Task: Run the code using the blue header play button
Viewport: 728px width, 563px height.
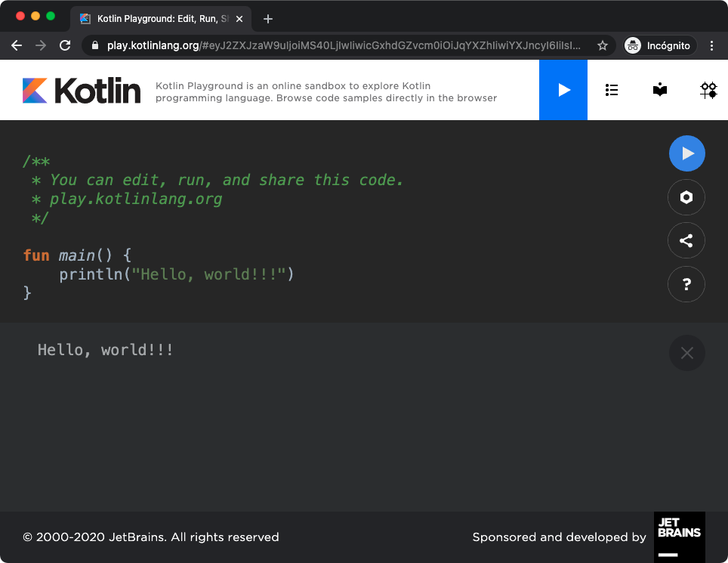Action: click(563, 90)
